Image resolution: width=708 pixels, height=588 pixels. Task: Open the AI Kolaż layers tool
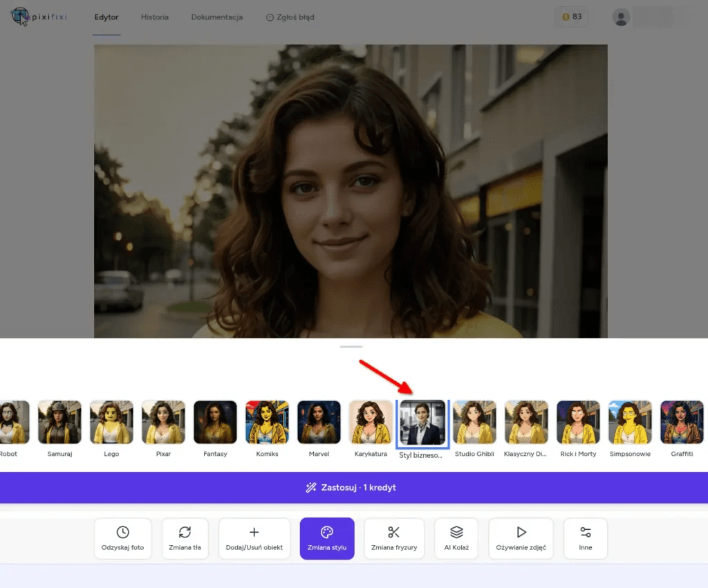456,538
